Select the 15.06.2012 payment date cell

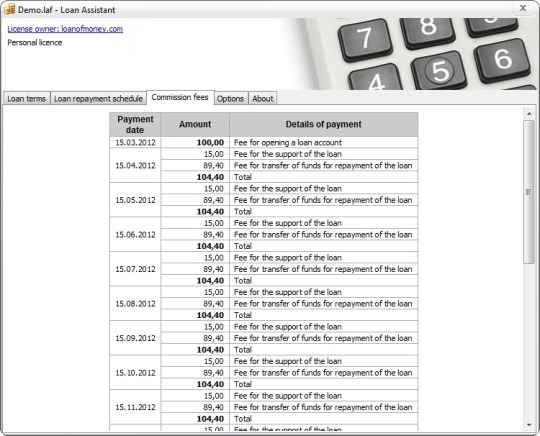tap(135, 235)
